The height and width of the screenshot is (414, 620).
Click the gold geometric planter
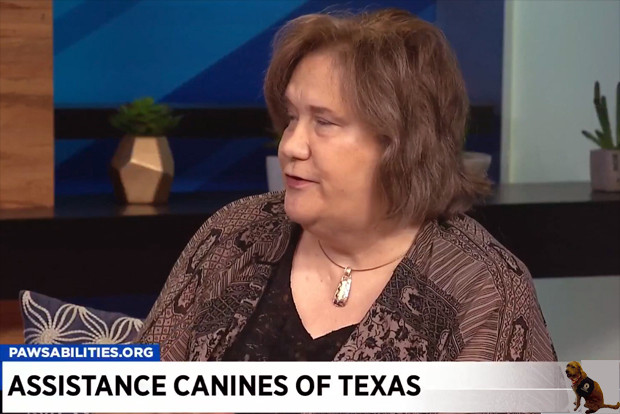[142, 169]
